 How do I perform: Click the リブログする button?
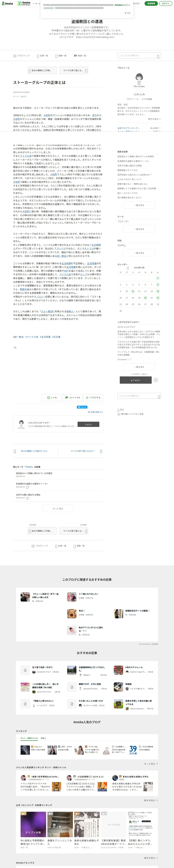93,398
